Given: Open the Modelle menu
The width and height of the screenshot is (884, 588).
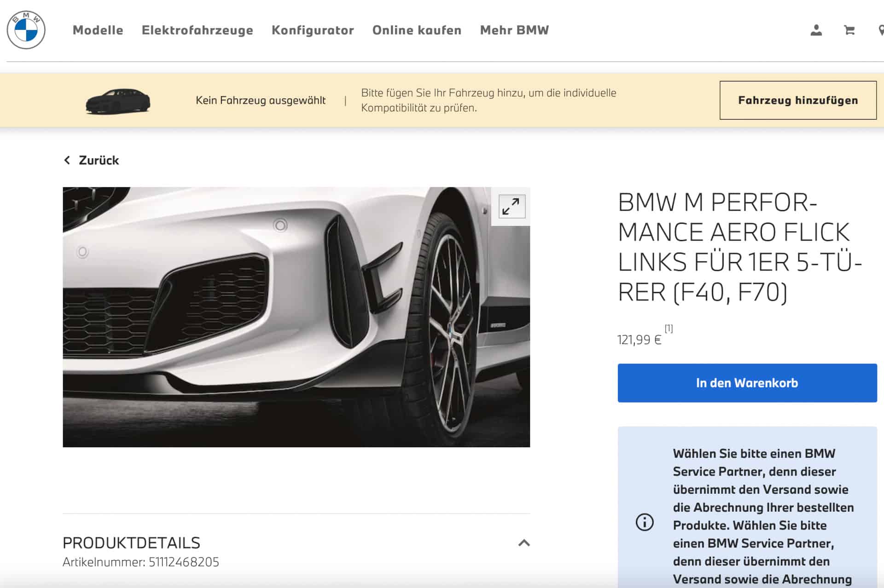Looking at the screenshot, I should pyautogui.click(x=98, y=30).
